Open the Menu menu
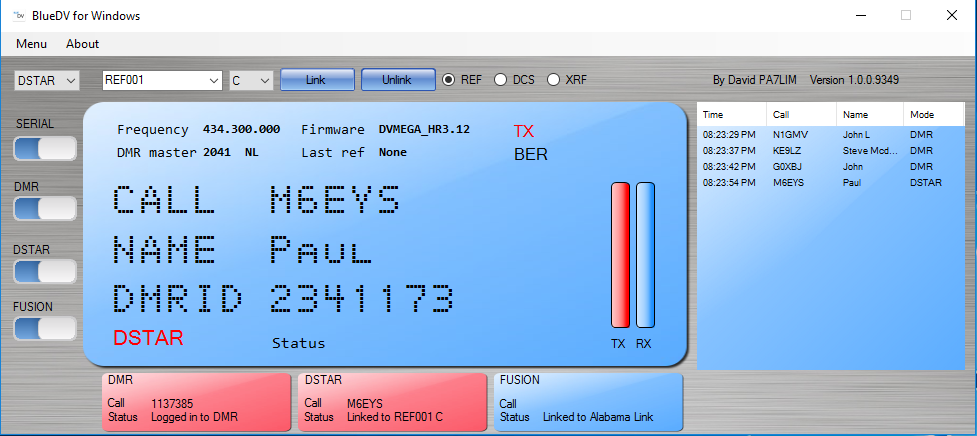The height and width of the screenshot is (436, 977). tap(31, 44)
